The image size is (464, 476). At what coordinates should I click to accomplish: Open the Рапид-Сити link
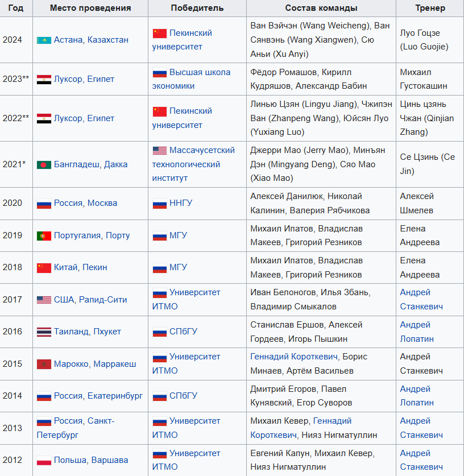103,300
